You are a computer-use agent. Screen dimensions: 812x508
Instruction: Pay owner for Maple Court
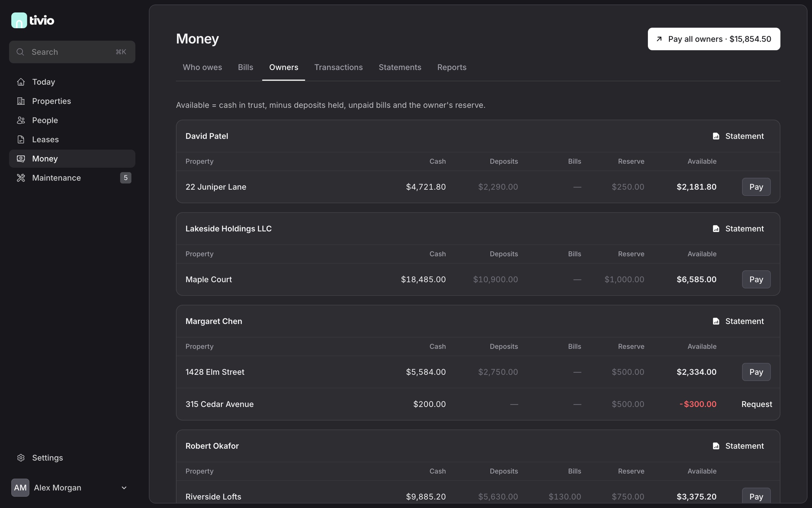pos(756,279)
